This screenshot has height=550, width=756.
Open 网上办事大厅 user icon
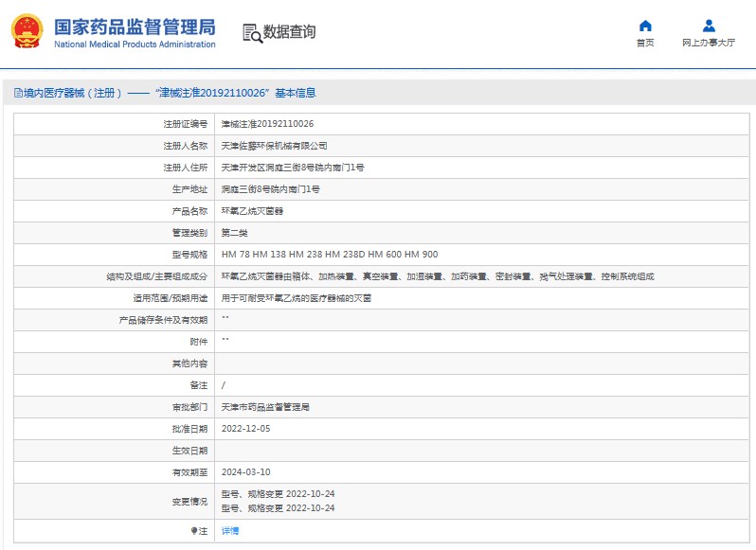pos(709,26)
